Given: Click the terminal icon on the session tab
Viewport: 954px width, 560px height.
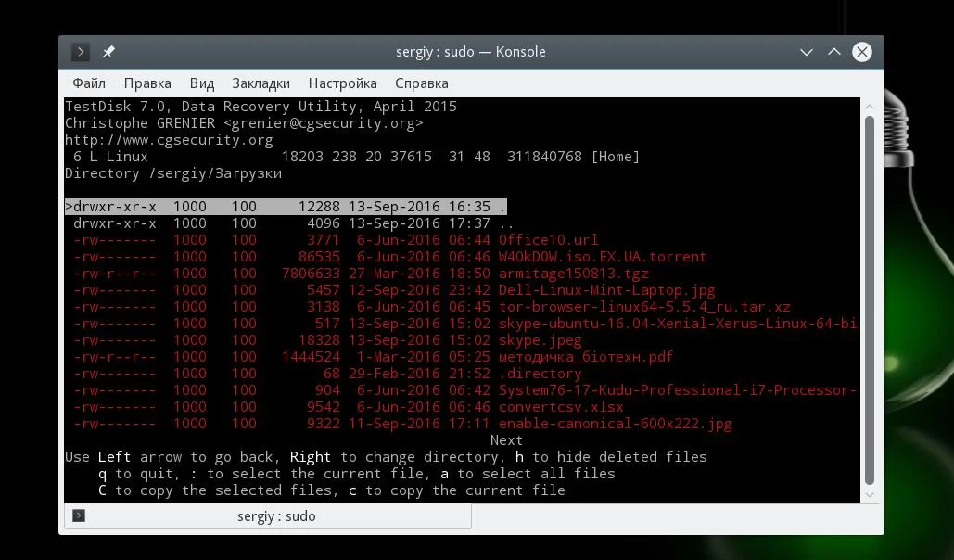Looking at the screenshot, I should pyautogui.click(x=79, y=515).
